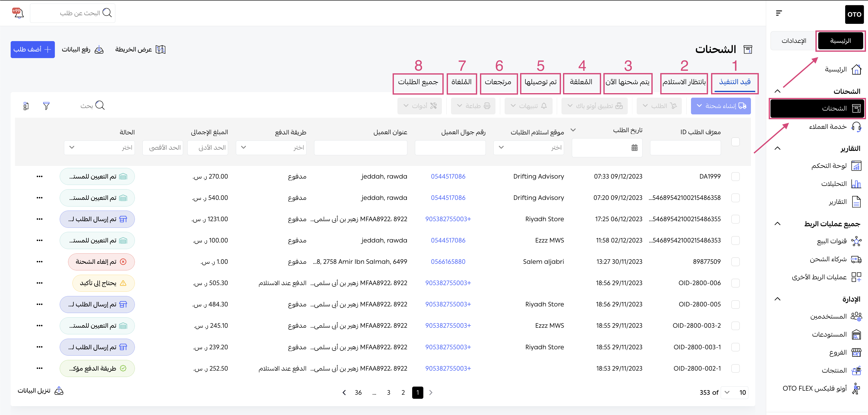Screen dimensions: 868x415
Task: Click the blue add order button
Action: pyautogui.click(x=32, y=50)
